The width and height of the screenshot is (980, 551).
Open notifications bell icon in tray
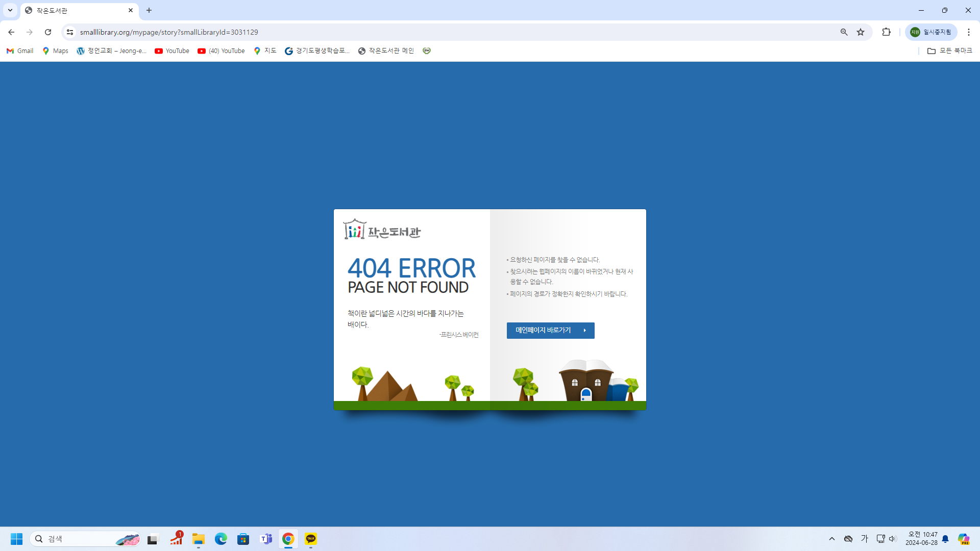945,539
